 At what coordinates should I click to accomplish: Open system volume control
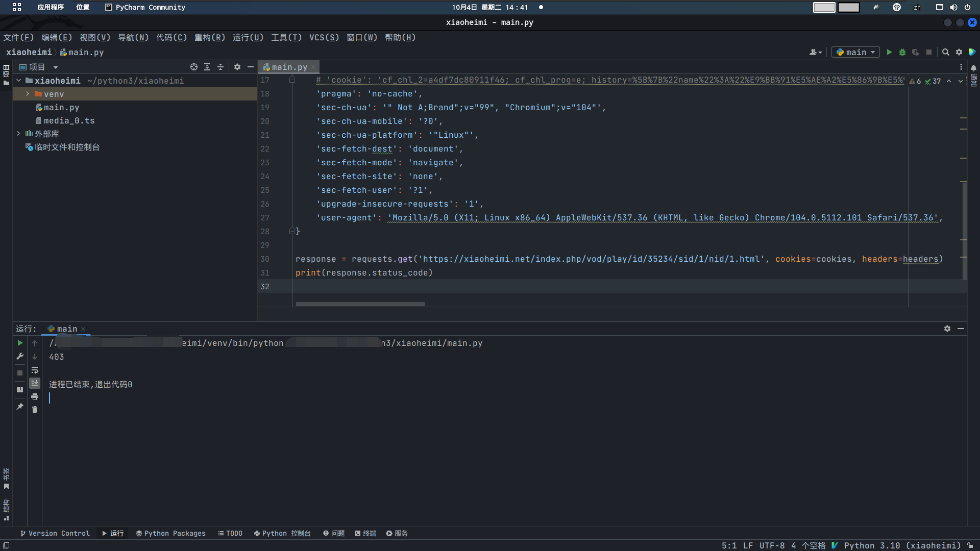(x=953, y=7)
